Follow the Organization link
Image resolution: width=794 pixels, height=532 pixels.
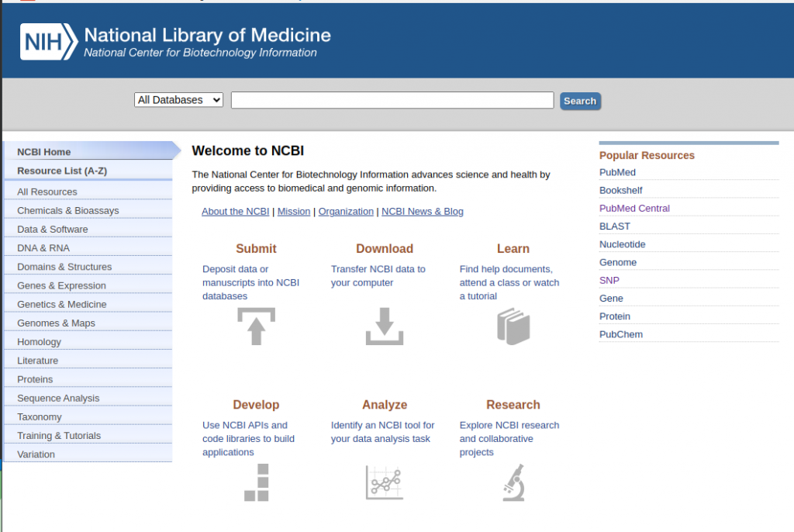tap(346, 211)
